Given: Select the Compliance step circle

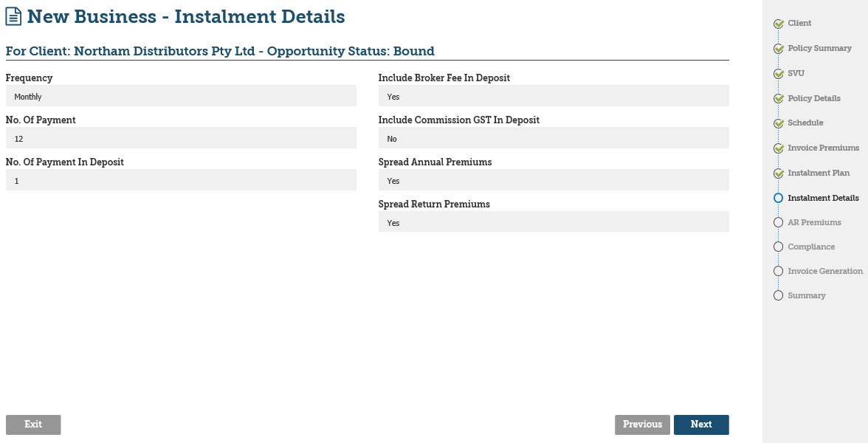Looking at the screenshot, I should [x=778, y=247].
